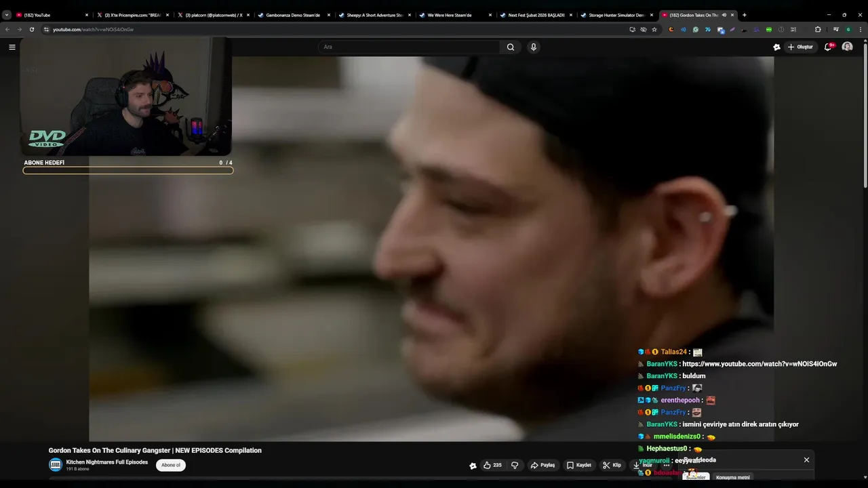The image size is (868, 488).
Task: Switch to X'te Pricempire.com tab
Action: click(132, 15)
